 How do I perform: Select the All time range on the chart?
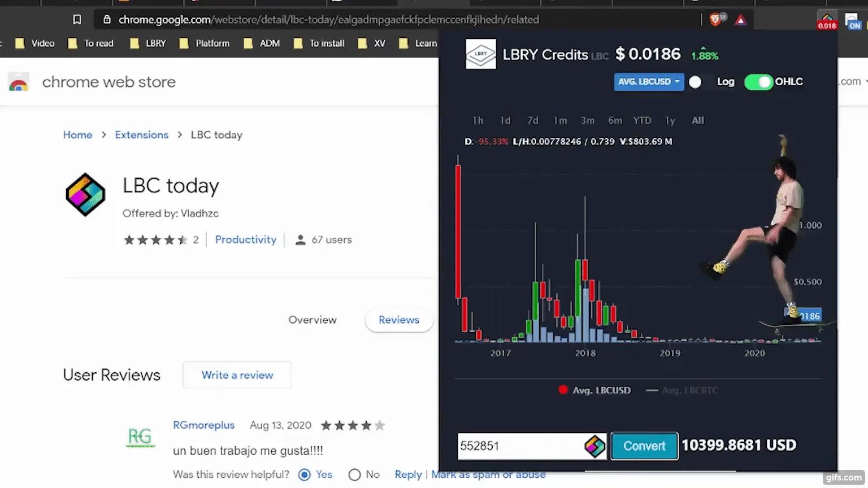697,120
